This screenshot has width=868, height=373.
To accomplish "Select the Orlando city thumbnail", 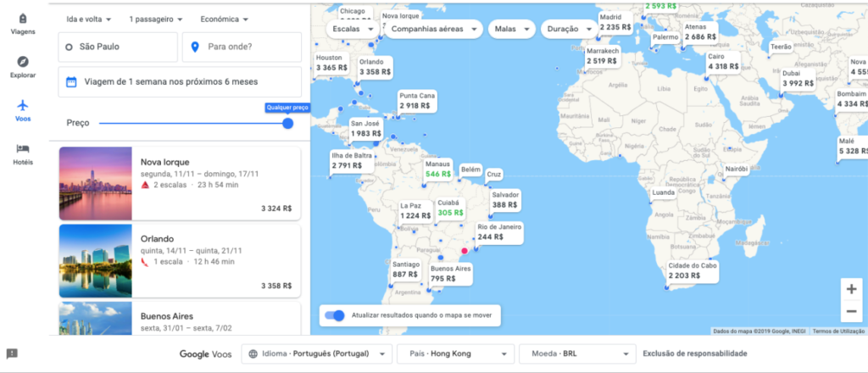I will pyautogui.click(x=95, y=261).
